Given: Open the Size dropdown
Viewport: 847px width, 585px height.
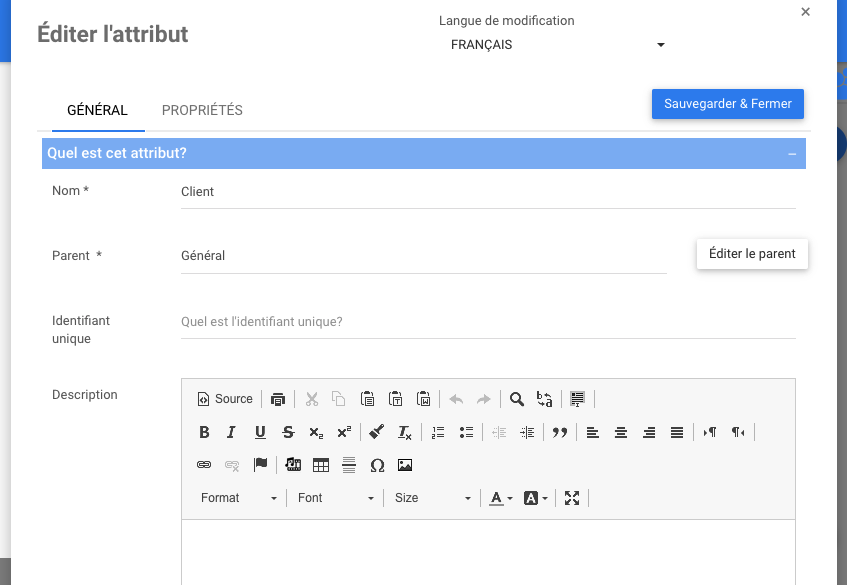Looking at the screenshot, I should click(433, 498).
